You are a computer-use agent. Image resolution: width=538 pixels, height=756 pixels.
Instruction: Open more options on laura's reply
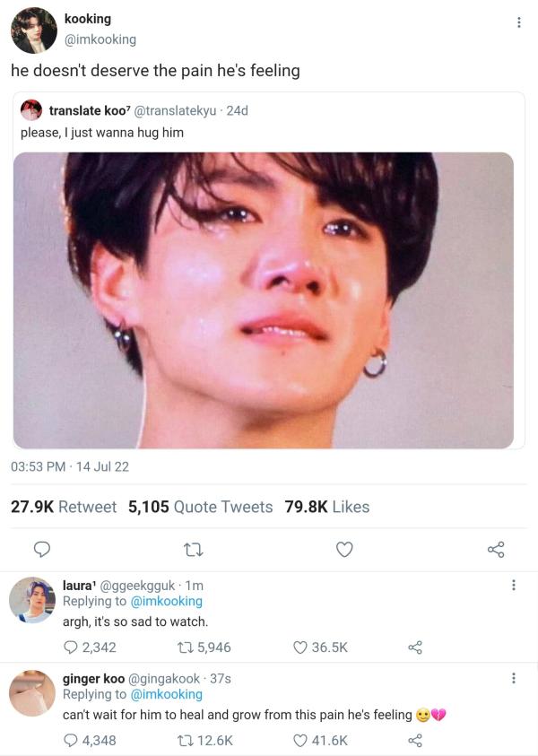point(513,585)
